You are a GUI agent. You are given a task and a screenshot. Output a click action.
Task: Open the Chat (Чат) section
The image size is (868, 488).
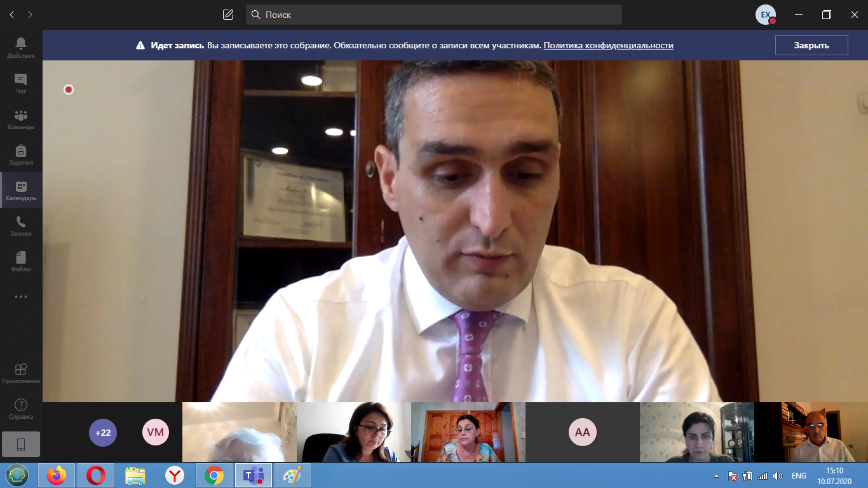tap(21, 83)
